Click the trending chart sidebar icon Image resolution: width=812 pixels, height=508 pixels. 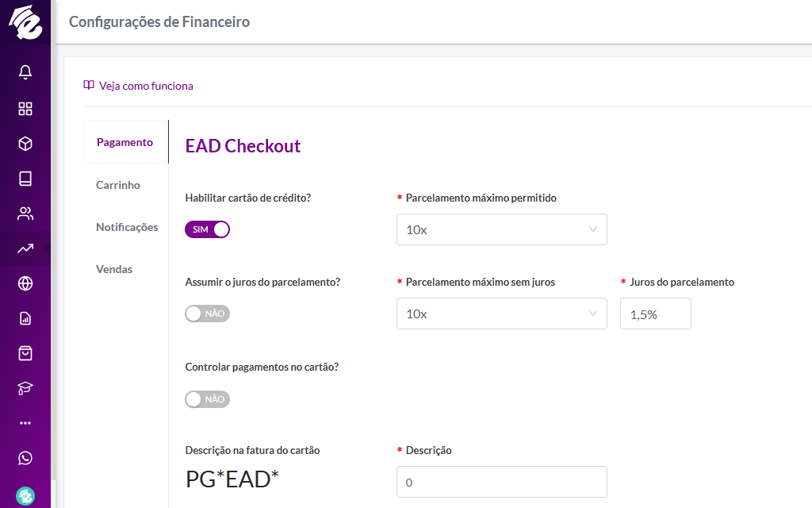tap(25, 248)
